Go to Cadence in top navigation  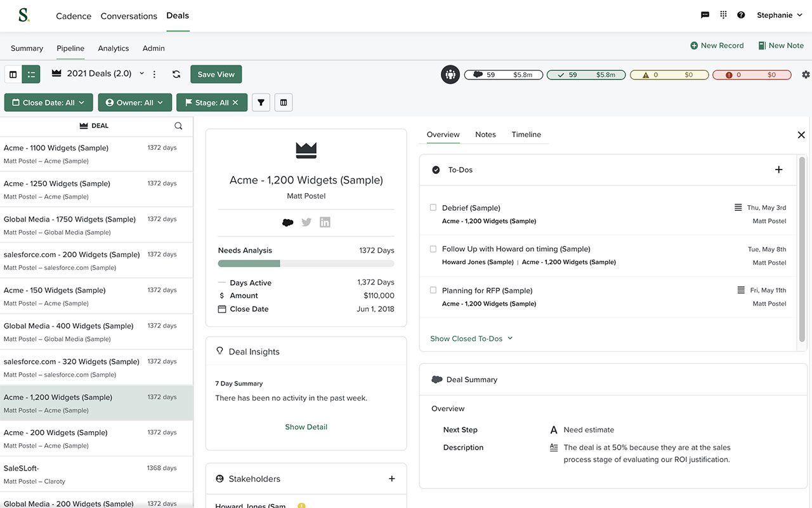74,16
